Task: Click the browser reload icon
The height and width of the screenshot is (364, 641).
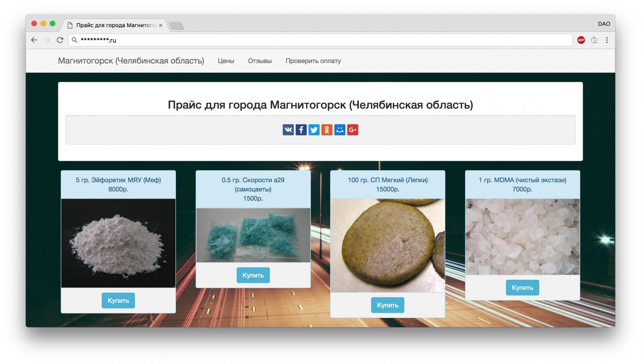Action: pos(60,40)
